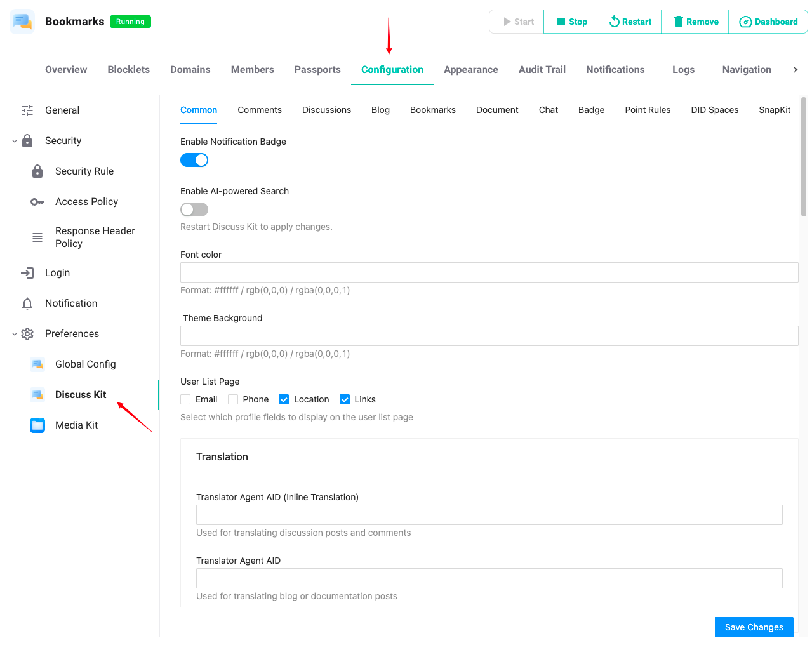The height and width of the screenshot is (645, 812).
Task: Open Global Config via its chat icon
Action: tap(37, 364)
